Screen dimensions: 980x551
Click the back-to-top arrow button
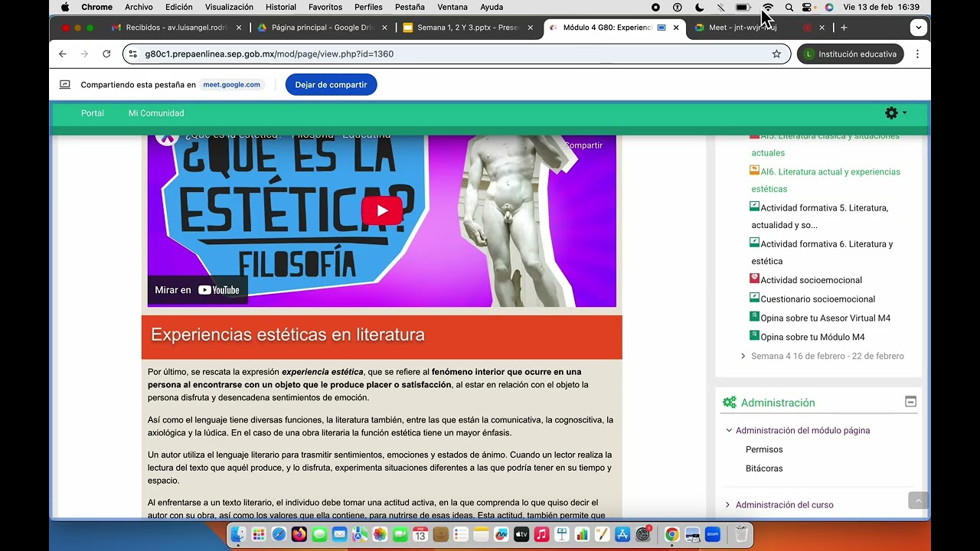click(x=918, y=500)
